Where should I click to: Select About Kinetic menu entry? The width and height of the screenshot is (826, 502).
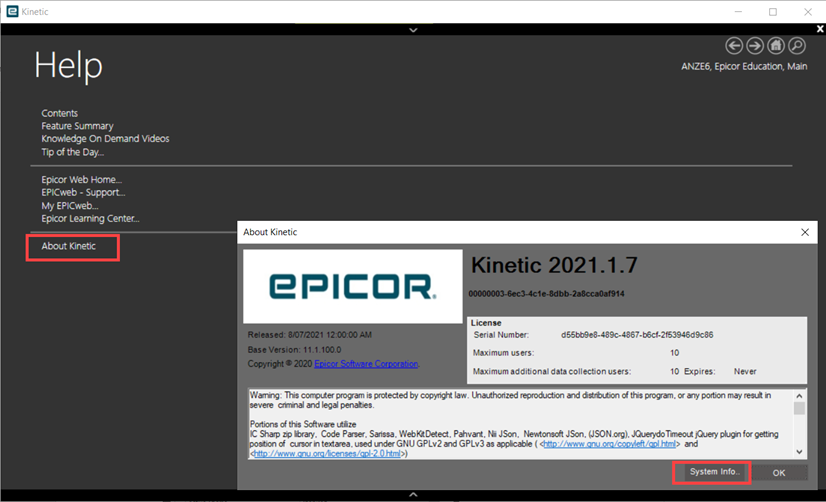68,246
